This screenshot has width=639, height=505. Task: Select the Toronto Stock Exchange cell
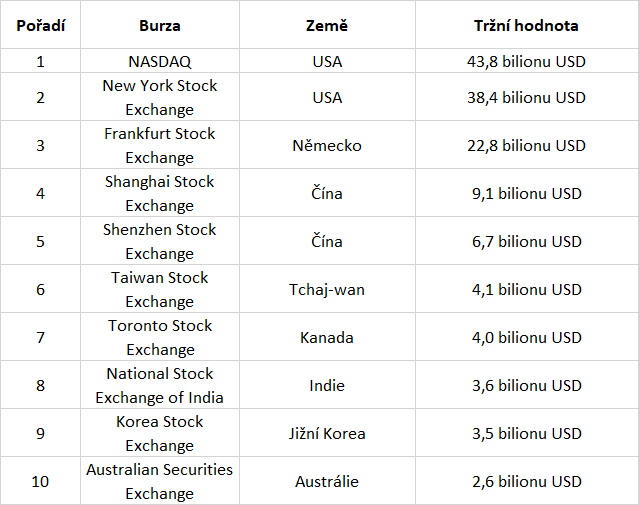click(x=160, y=337)
